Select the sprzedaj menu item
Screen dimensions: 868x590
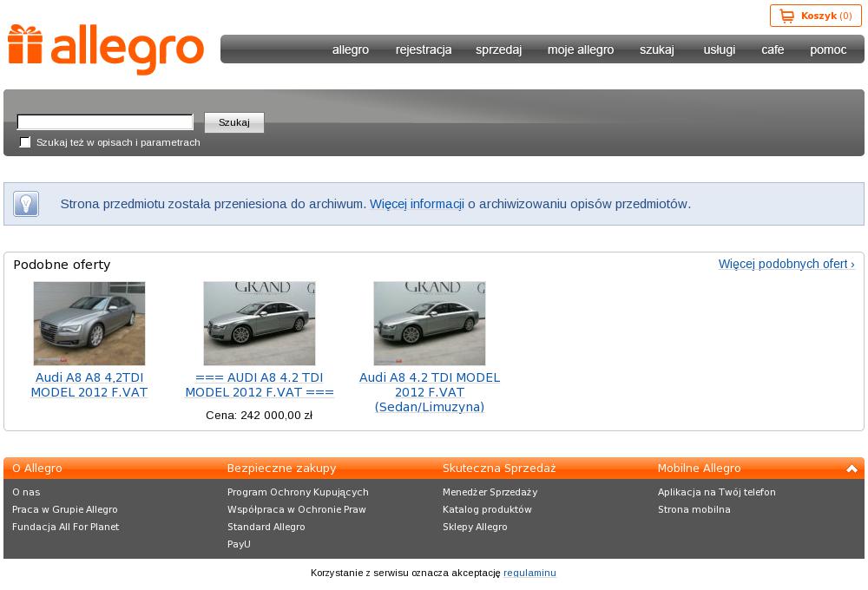point(498,49)
